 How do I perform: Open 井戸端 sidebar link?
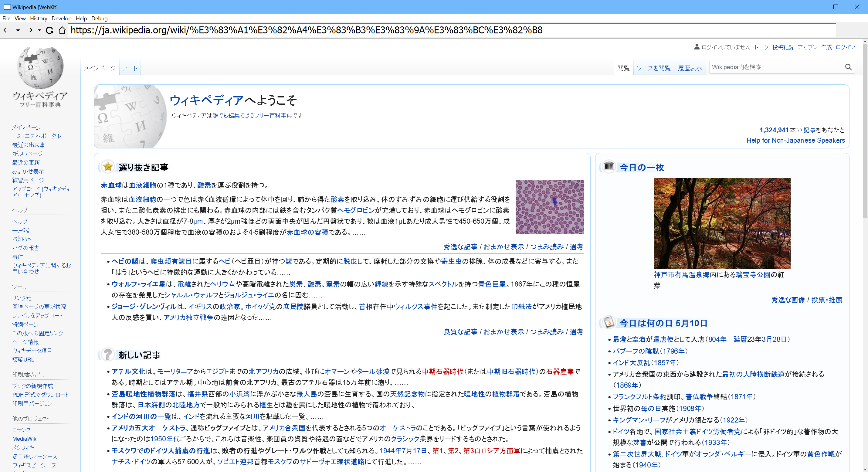pos(21,230)
